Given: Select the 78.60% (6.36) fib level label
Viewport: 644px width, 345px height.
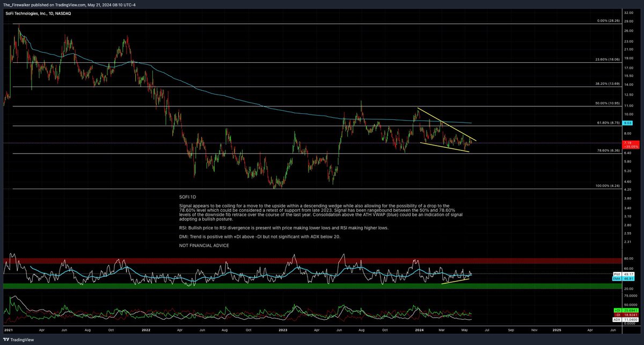Looking at the screenshot, I should pos(609,151).
